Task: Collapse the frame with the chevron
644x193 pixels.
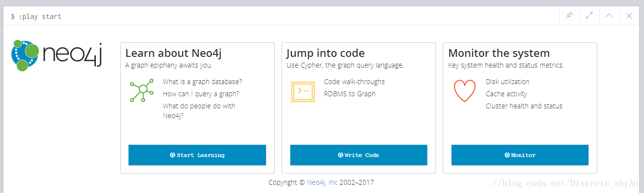Action: click(609, 16)
